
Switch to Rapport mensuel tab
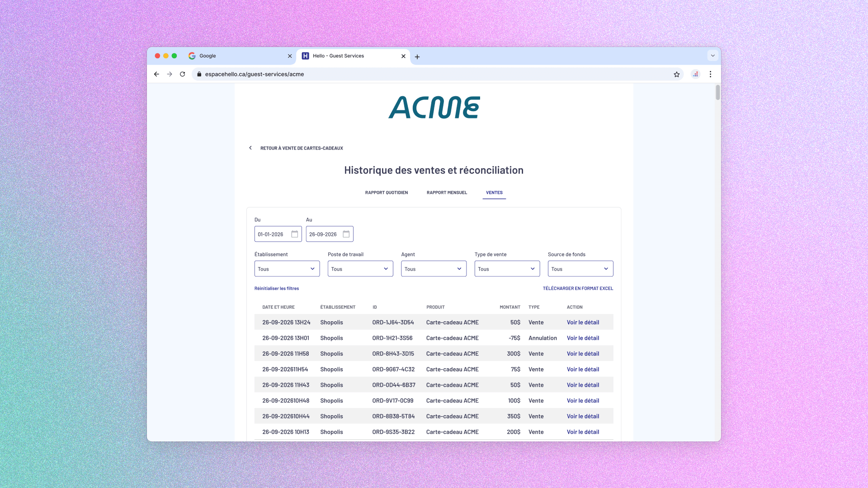(x=447, y=192)
